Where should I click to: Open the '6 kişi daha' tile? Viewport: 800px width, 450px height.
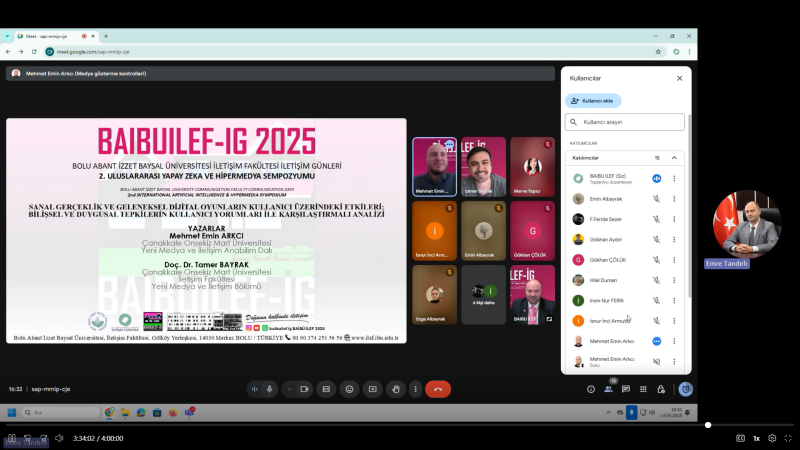[x=484, y=294]
